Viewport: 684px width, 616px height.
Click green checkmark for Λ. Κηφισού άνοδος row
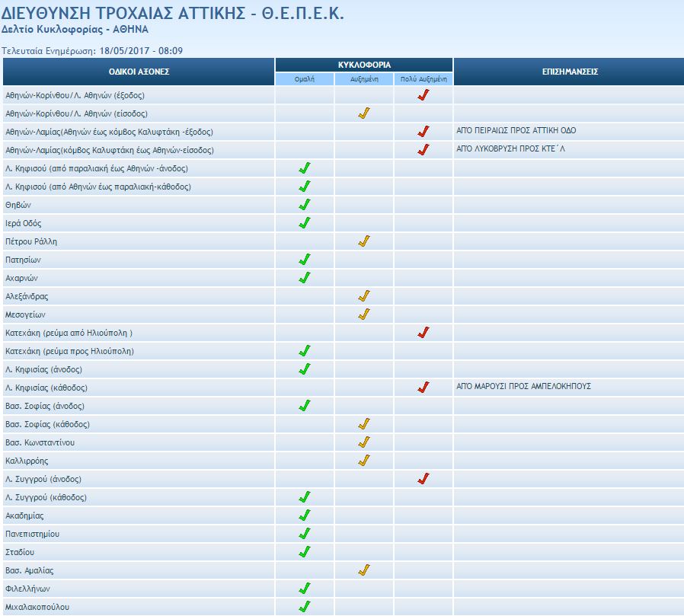305,168
